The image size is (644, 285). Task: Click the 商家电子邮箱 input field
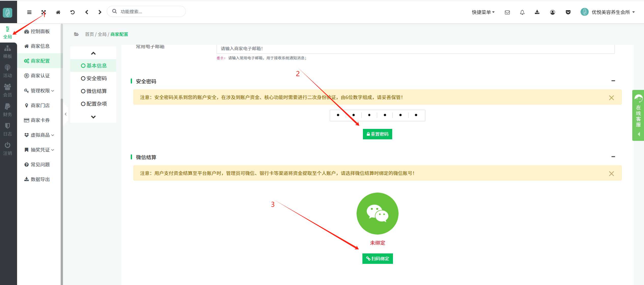pos(415,49)
